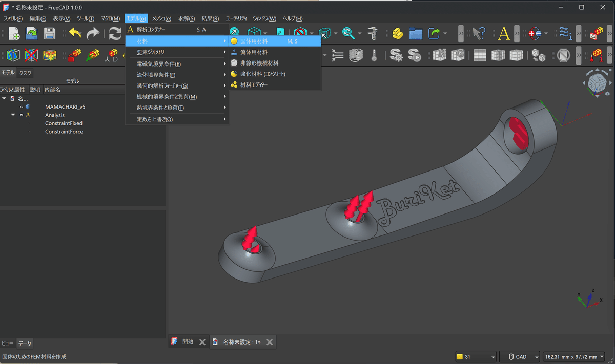Click the refresh recompute icon
Image resolution: width=615 pixels, height=364 pixels.
[x=115, y=34]
